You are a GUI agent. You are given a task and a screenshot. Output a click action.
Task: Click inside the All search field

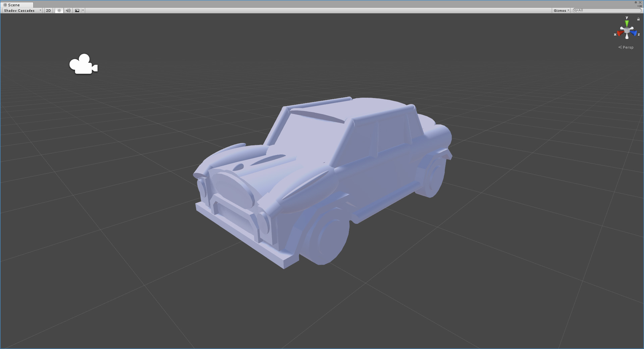(x=604, y=10)
